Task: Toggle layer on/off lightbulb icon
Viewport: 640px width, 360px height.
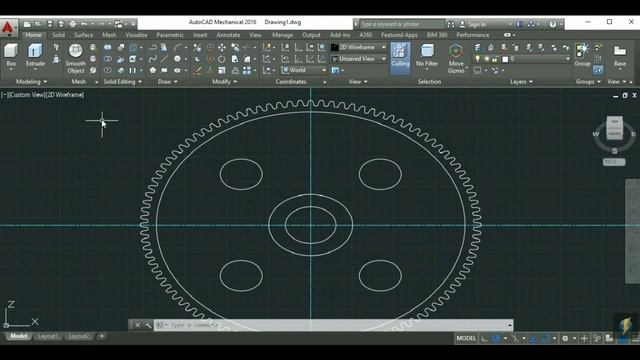Action: pos(478,59)
